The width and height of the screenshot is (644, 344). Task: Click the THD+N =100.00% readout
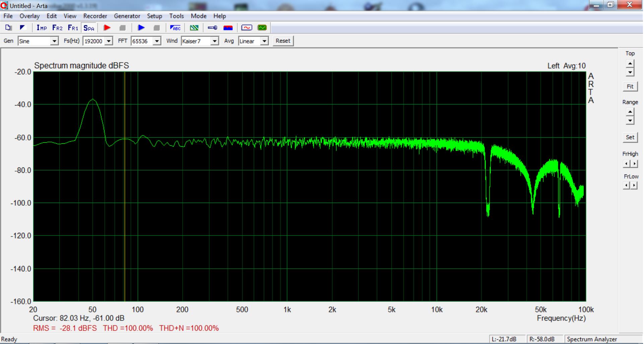click(189, 328)
